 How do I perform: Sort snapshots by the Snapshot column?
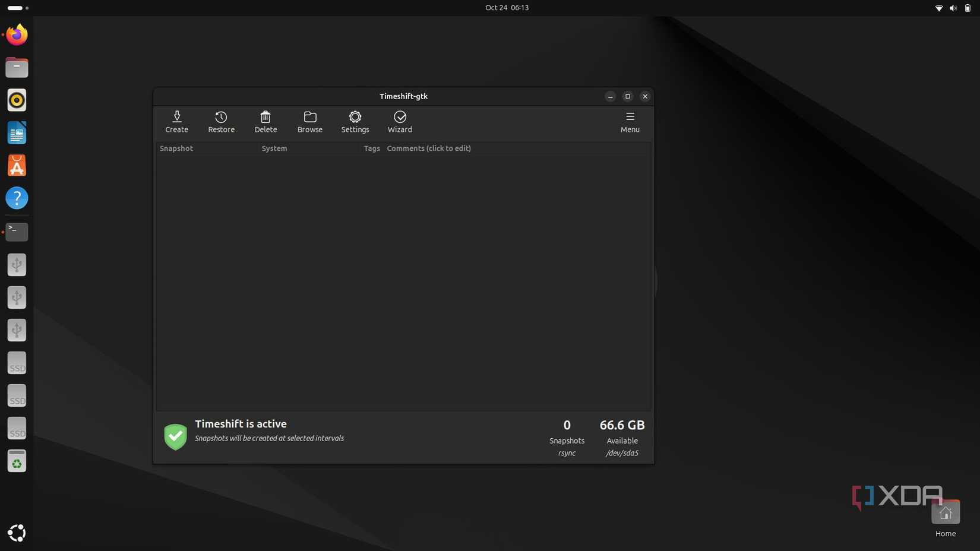point(176,148)
